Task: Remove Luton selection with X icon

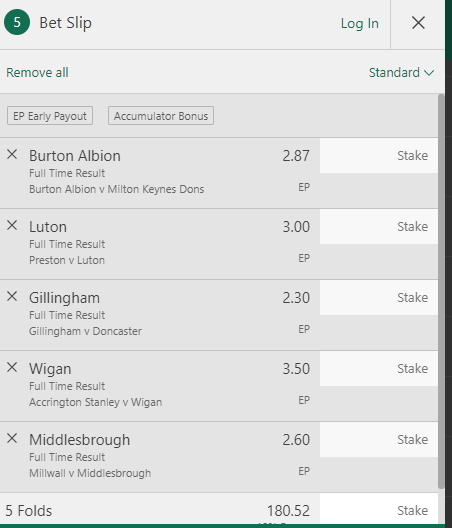Action: pos(12,225)
